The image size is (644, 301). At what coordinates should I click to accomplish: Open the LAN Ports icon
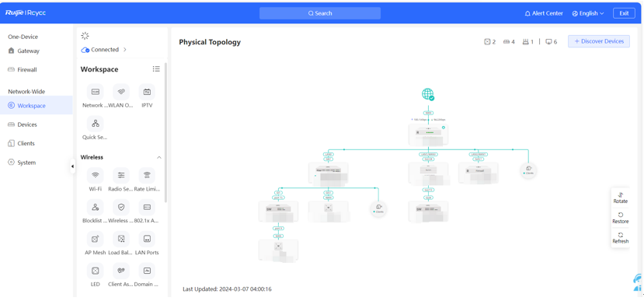147,239
